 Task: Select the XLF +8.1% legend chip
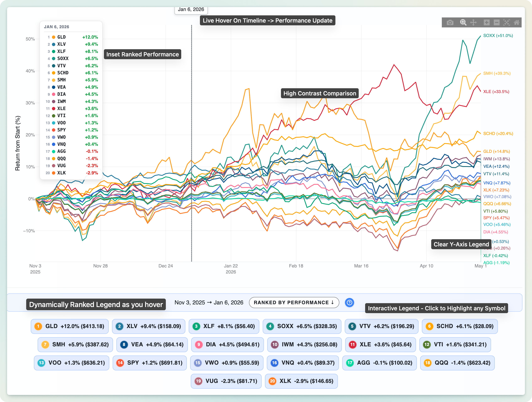tap(224, 326)
